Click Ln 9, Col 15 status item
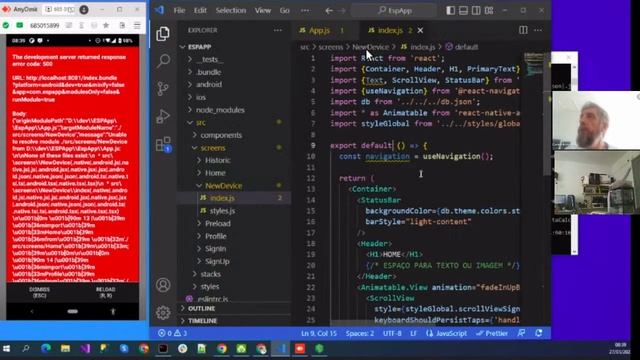The image size is (640, 360). (x=319, y=333)
